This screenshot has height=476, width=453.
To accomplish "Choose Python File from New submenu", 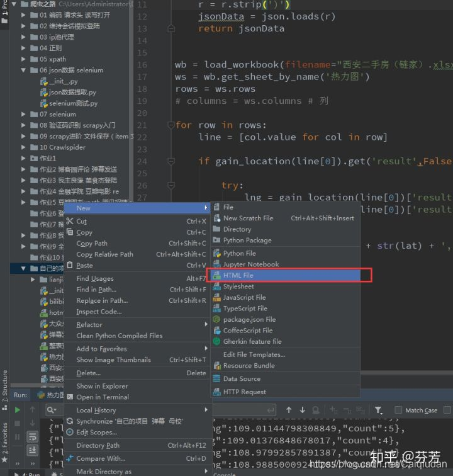I will tap(286, 253).
